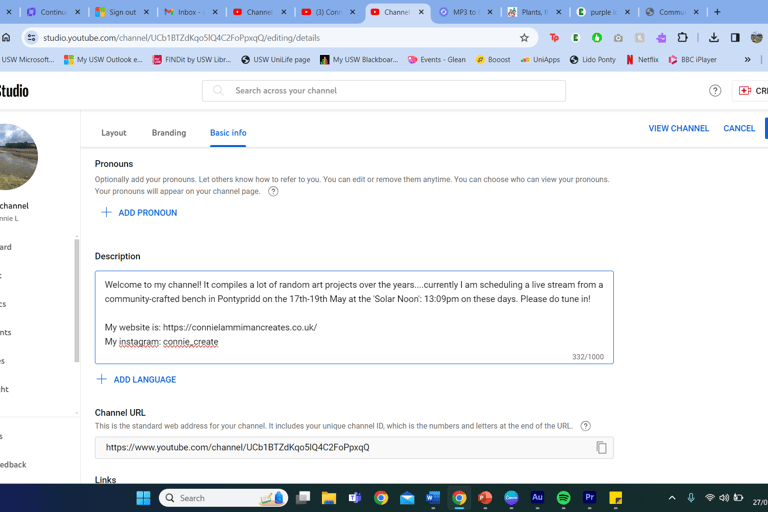Open Microsoft Teams from the taskbar
The image size is (768, 512).
point(355,498)
